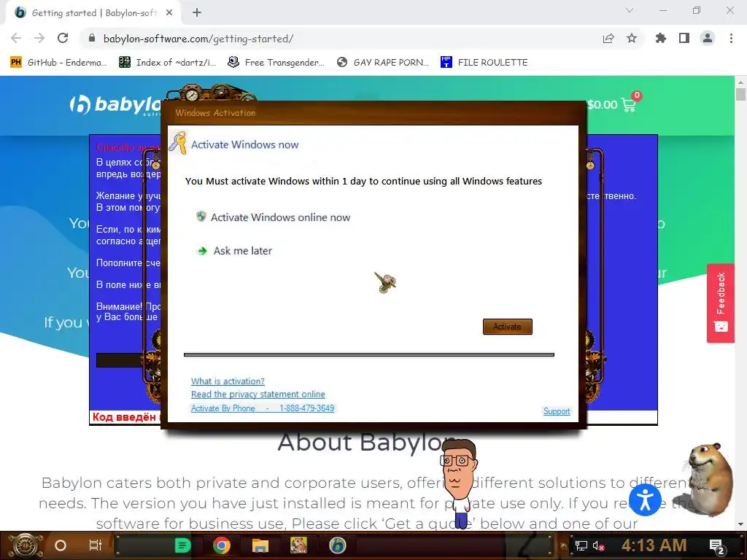Open File Explorer from taskbar

tap(260, 545)
